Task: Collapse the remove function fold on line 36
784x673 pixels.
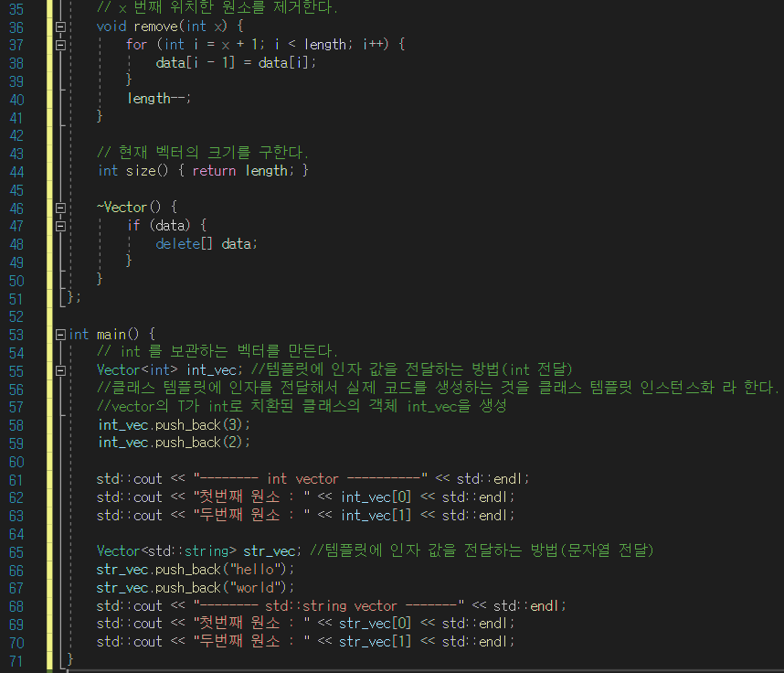Action: (60, 27)
